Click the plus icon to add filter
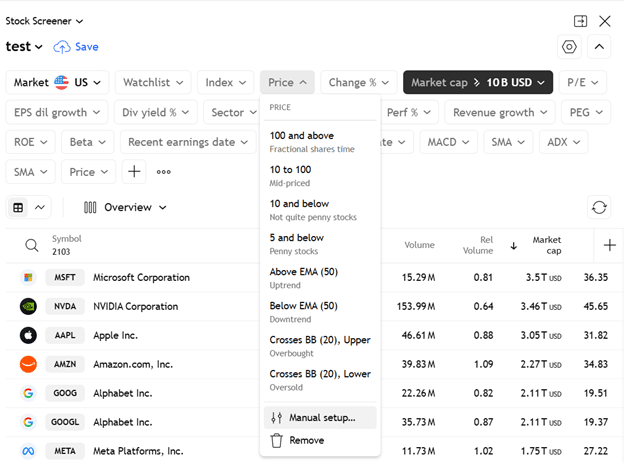Screen dimensions: 624x463 (134, 172)
